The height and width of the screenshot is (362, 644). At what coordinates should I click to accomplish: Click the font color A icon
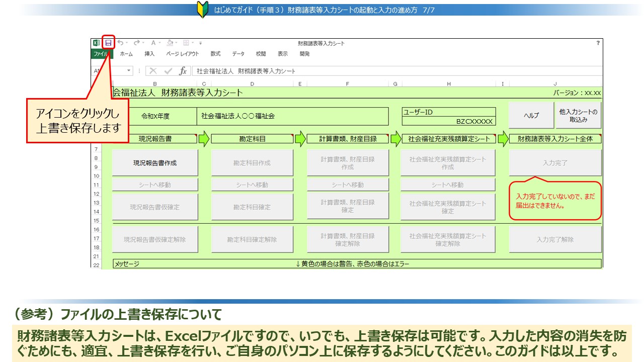point(153,43)
